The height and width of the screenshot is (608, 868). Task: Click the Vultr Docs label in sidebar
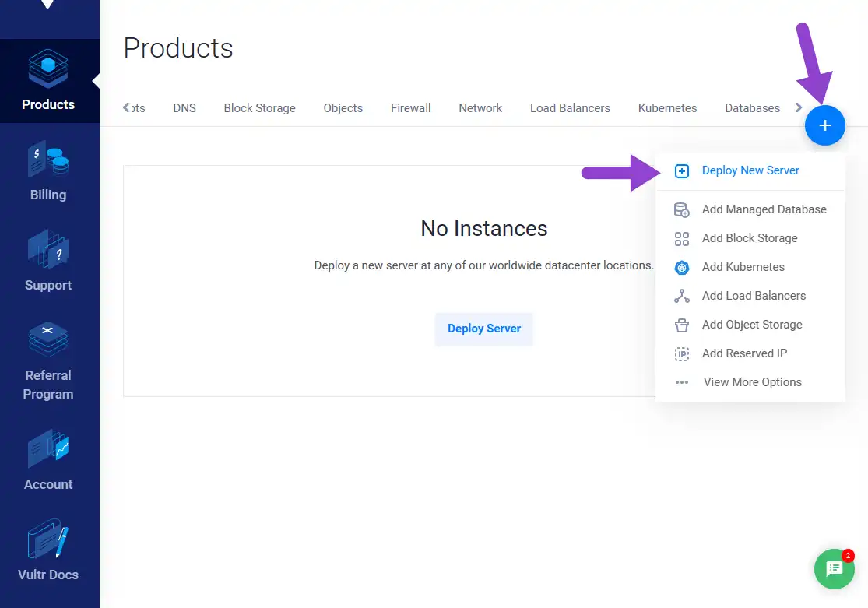[x=48, y=575]
